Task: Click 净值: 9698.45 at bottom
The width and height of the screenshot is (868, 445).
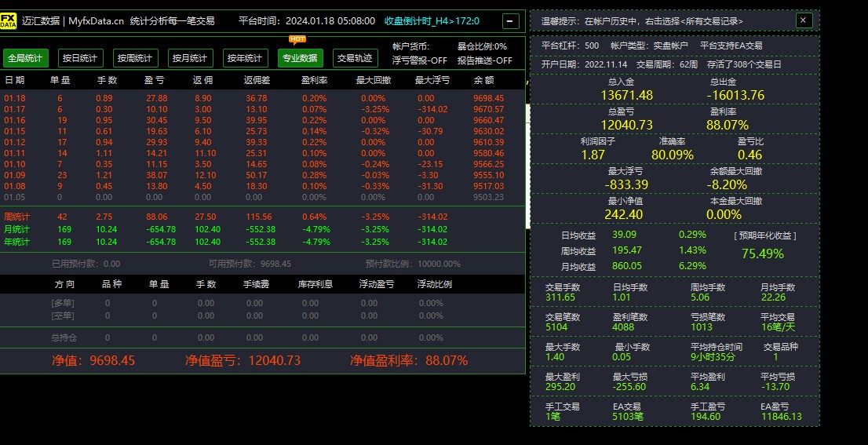Action: point(93,361)
